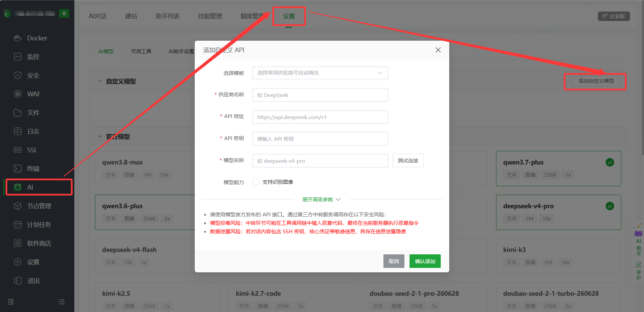Switch to the AI对话 tab
644x312 pixels.
[x=98, y=16]
